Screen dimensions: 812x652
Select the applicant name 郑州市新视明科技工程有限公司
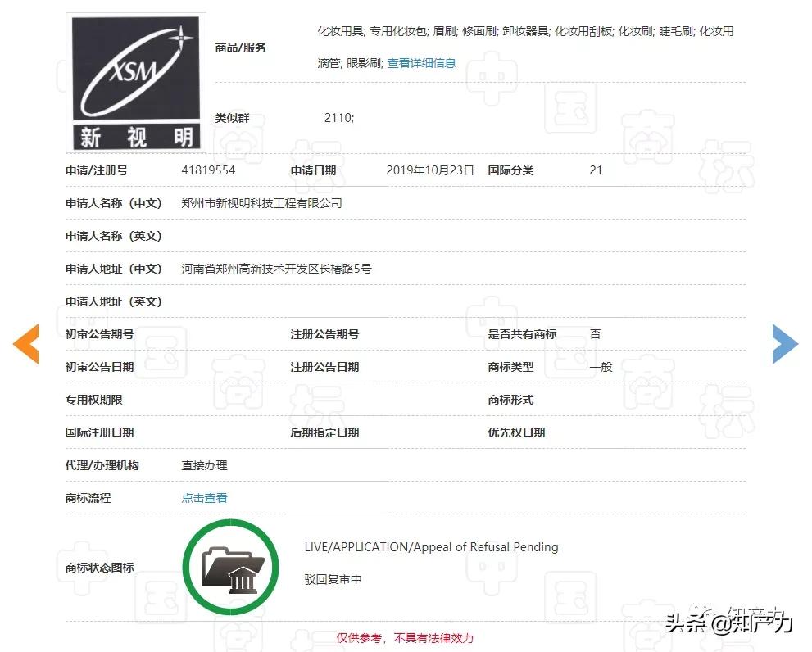tap(261, 203)
